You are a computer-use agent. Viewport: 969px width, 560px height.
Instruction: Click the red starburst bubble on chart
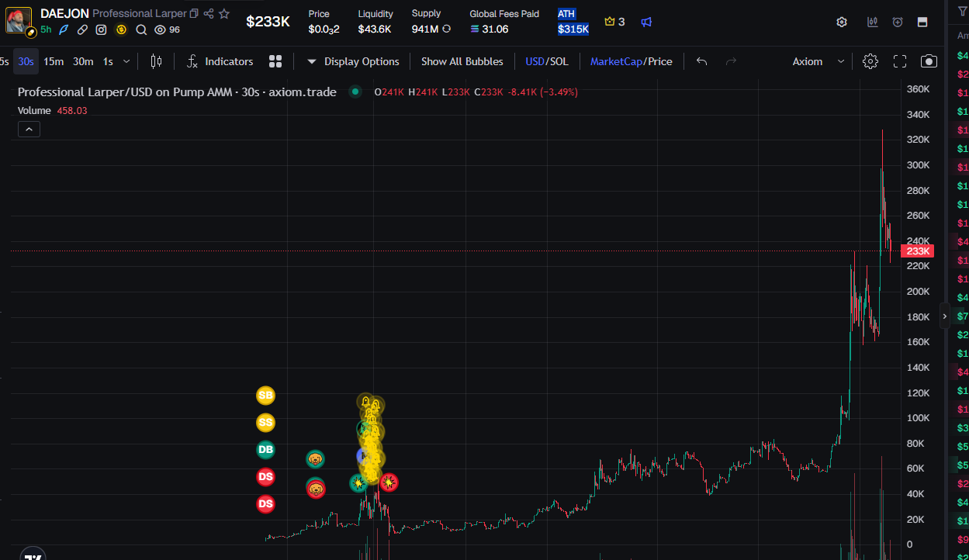click(389, 482)
